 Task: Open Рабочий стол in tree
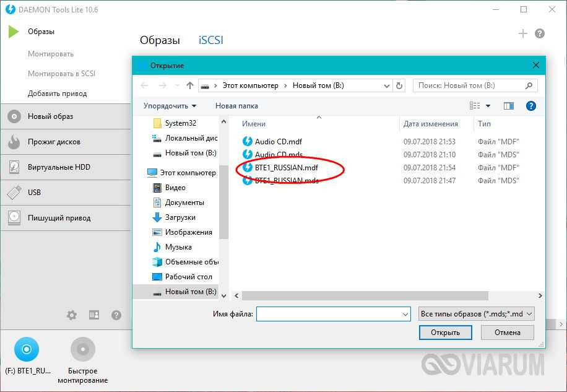(x=182, y=277)
